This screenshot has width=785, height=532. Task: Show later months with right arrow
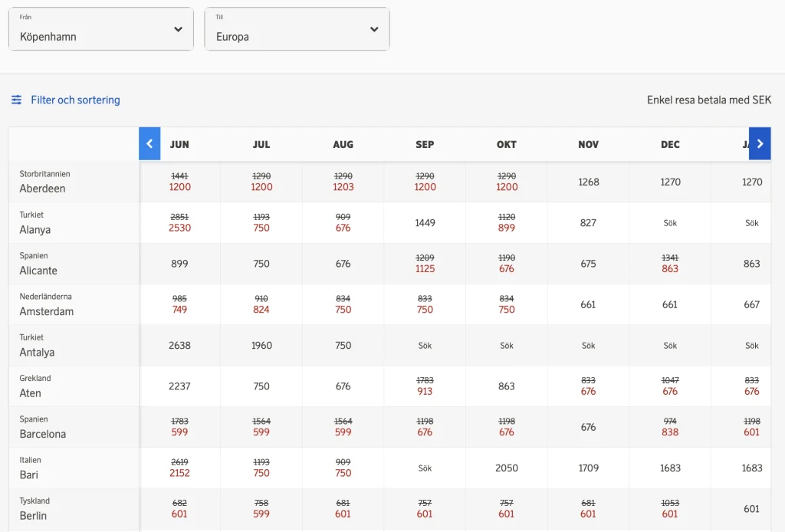[x=760, y=143]
